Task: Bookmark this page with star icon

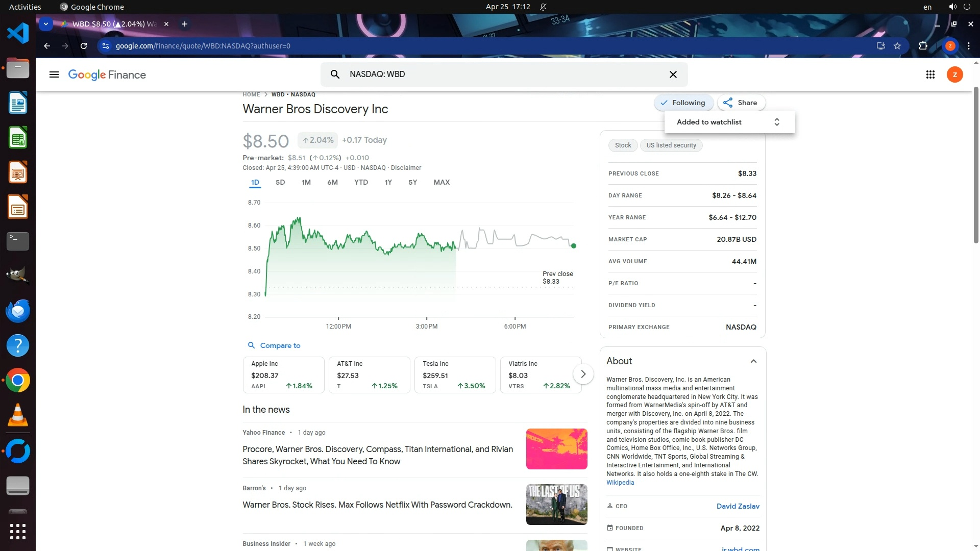Action: coord(897,46)
